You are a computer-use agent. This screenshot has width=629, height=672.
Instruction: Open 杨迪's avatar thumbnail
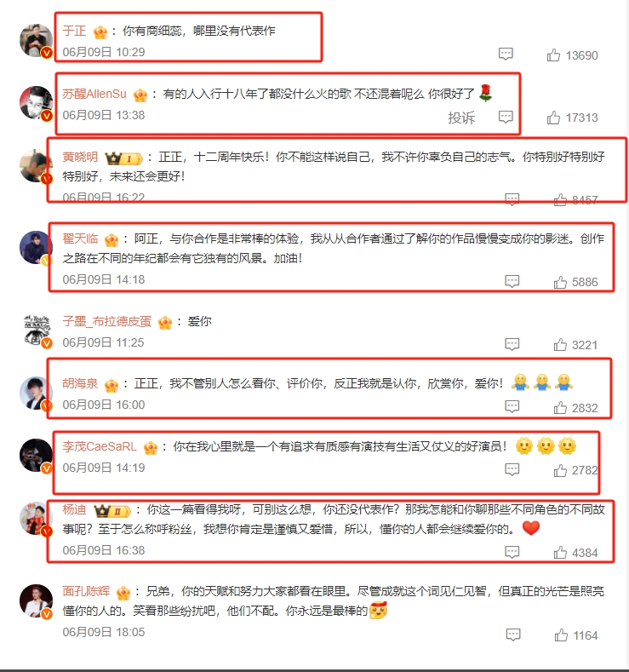point(36,518)
